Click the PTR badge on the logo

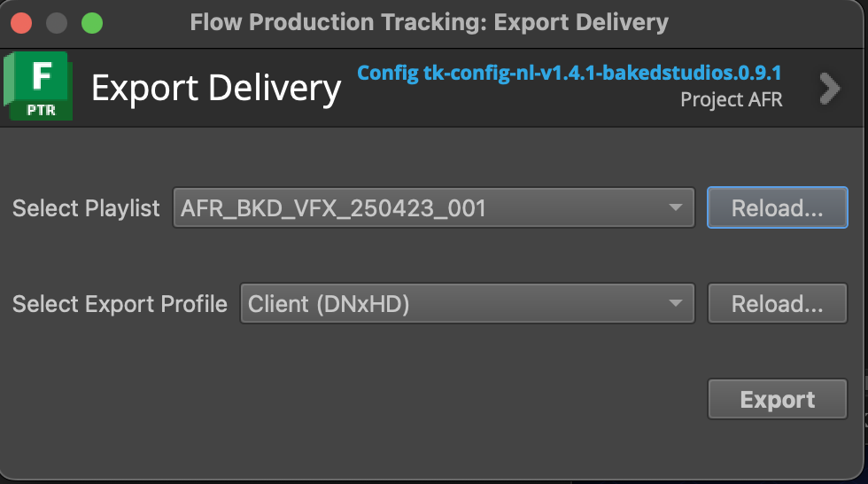[42, 110]
